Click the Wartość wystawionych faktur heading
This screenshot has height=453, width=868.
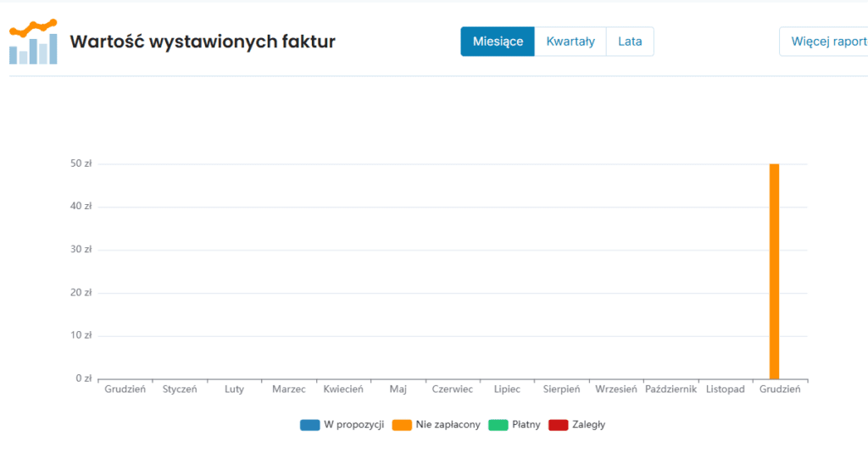(x=203, y=42)
